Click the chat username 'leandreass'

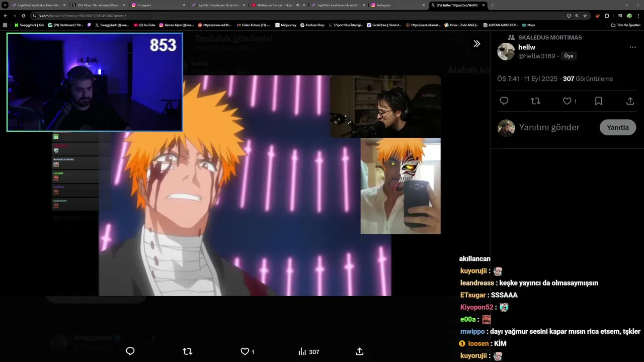477,283
